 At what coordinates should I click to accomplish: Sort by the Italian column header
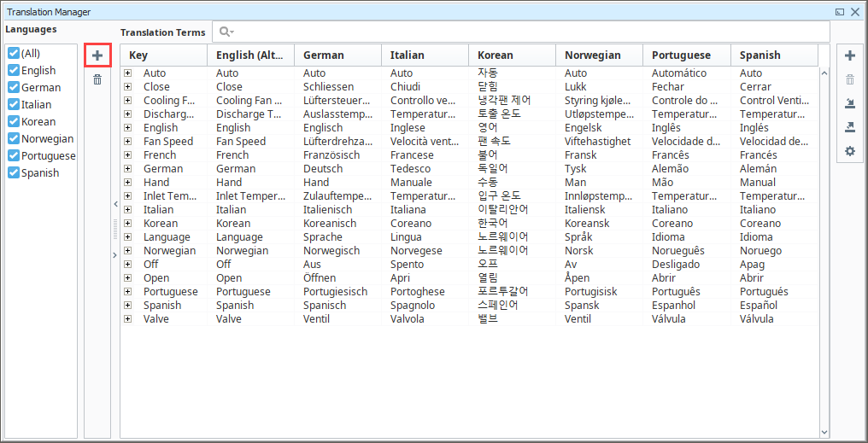[425, 55]
